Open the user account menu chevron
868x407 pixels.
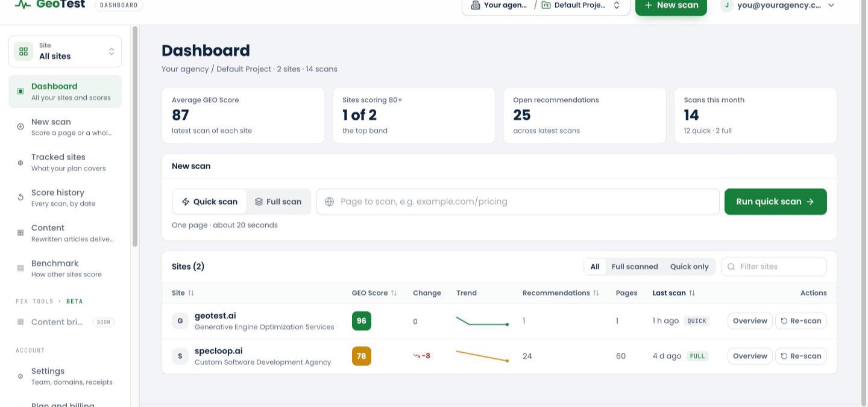click(831, 5)
